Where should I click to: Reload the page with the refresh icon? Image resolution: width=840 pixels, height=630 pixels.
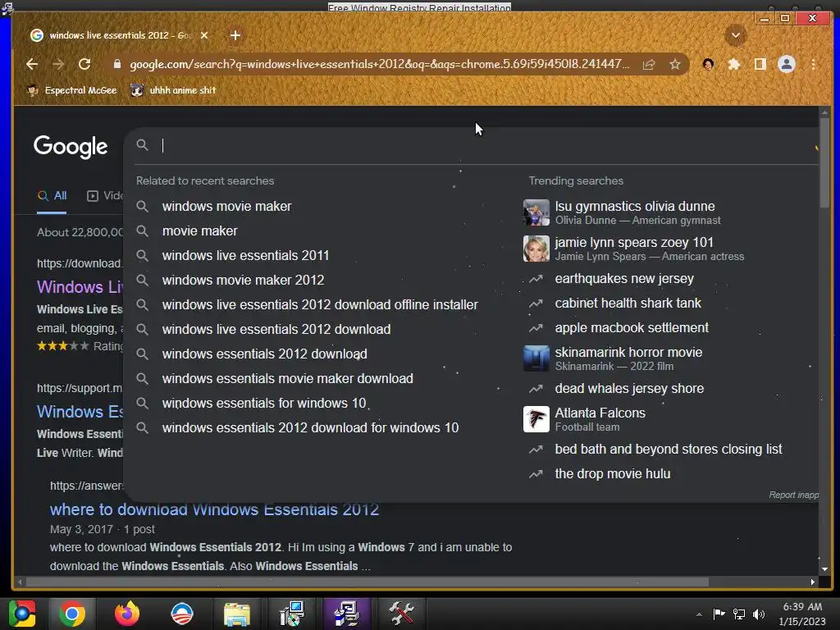[x=84, y=64]
